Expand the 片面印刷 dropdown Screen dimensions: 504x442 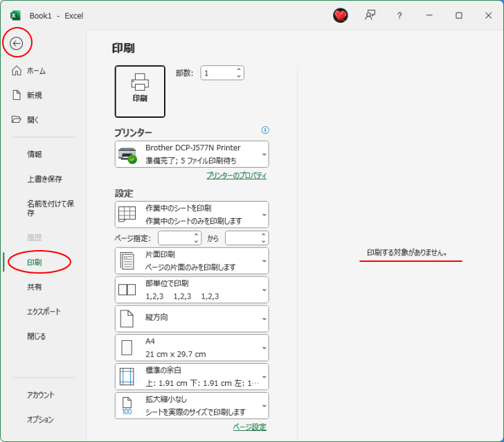point(192,260)
